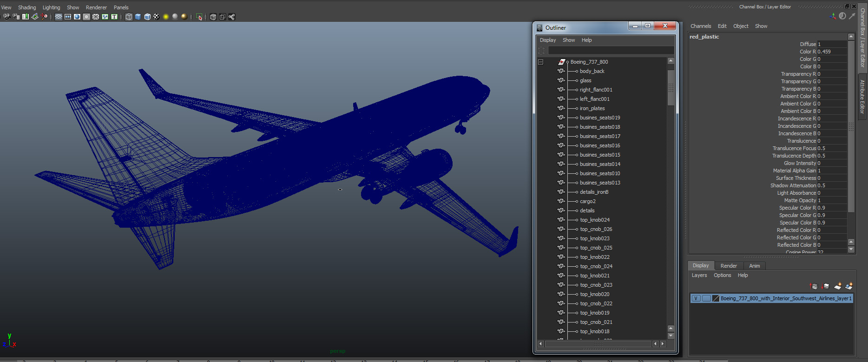Click the Color R value field
Screen dimensions: 868x362
[x=832, y=52]
